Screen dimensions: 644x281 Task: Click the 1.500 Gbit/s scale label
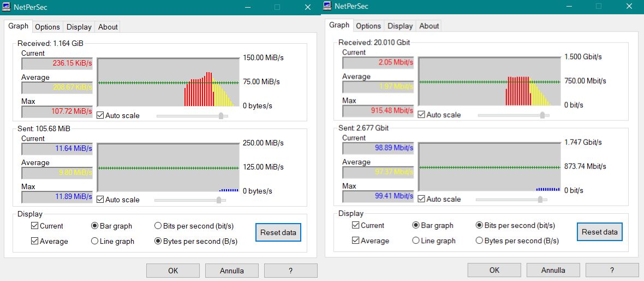pyautogui.click(x=583, y=57)
